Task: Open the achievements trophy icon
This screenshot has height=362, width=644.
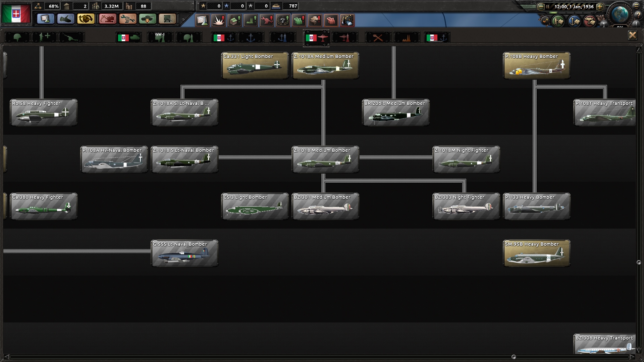Action: [x=604, y=24]
